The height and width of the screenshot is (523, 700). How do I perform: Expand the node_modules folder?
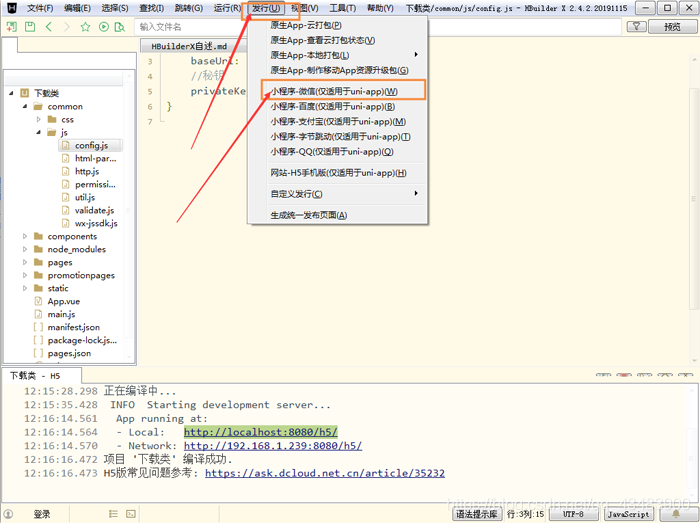pyautogui.click(x=25, y=249)
